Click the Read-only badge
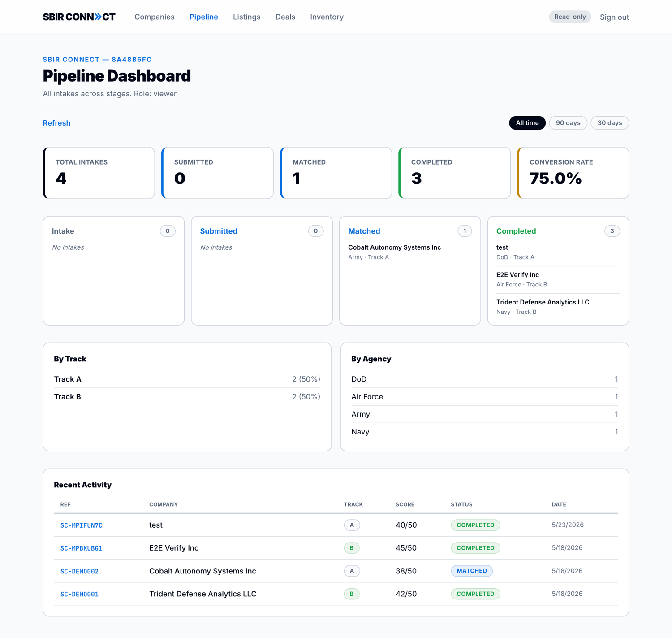Viewport: 672px width, 638px height. point(570,17)
